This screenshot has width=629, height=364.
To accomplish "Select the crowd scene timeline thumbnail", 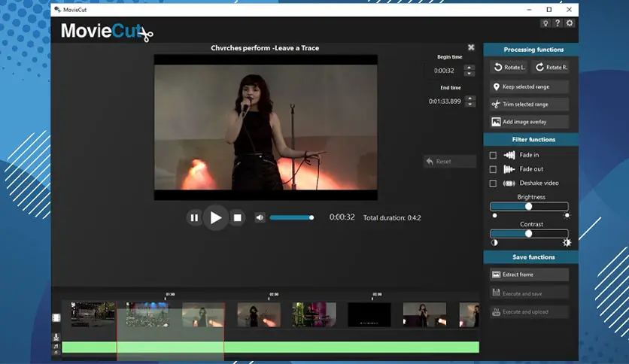I will pyautogui.click(x=147, y=314).
